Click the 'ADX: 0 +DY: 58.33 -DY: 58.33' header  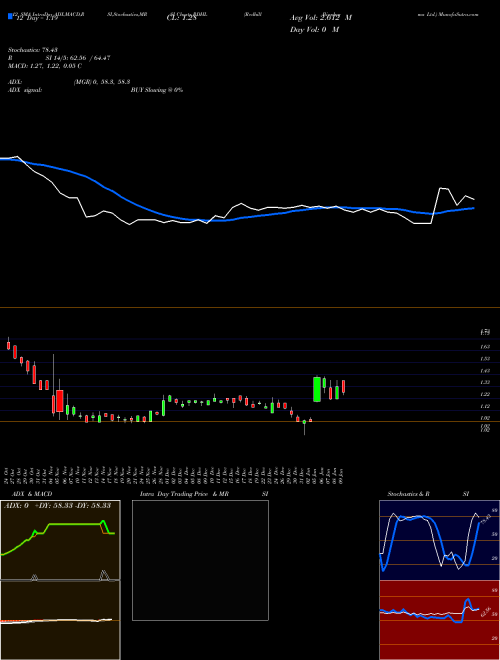pos(57,505)
